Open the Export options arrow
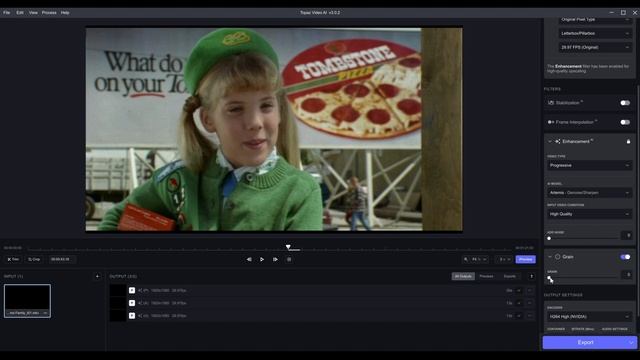Image resolution: width=640 pixels, height=360 pixels. 632,342
